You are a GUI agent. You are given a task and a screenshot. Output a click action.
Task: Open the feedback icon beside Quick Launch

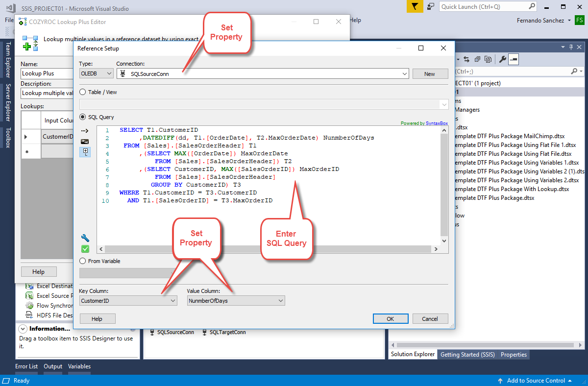[x=430, y=6]
